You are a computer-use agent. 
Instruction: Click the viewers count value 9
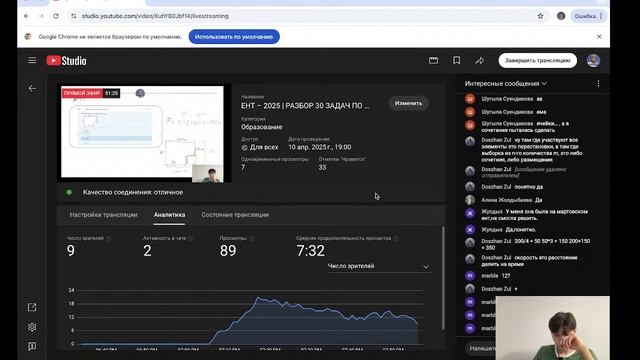point(71,251)
